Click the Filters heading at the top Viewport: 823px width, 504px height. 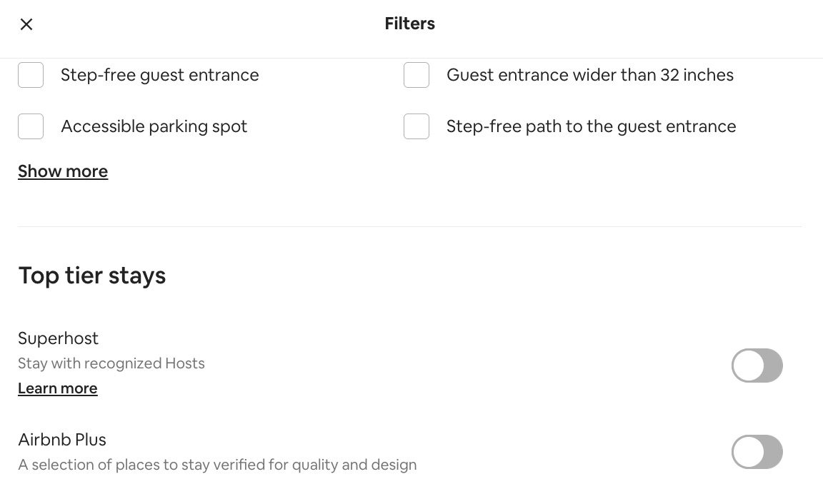pyautogui.click(x=409, y=24)
